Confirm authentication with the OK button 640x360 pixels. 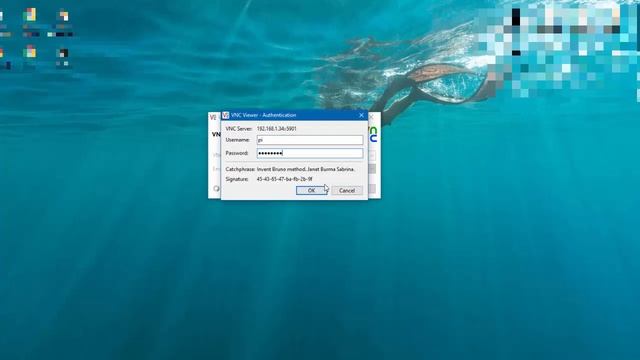(311, 191)
